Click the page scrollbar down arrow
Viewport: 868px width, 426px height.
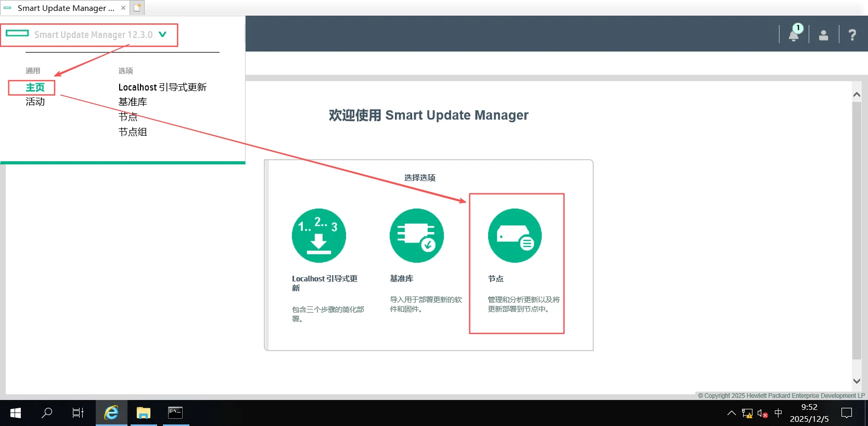click(x=857, y=381)
